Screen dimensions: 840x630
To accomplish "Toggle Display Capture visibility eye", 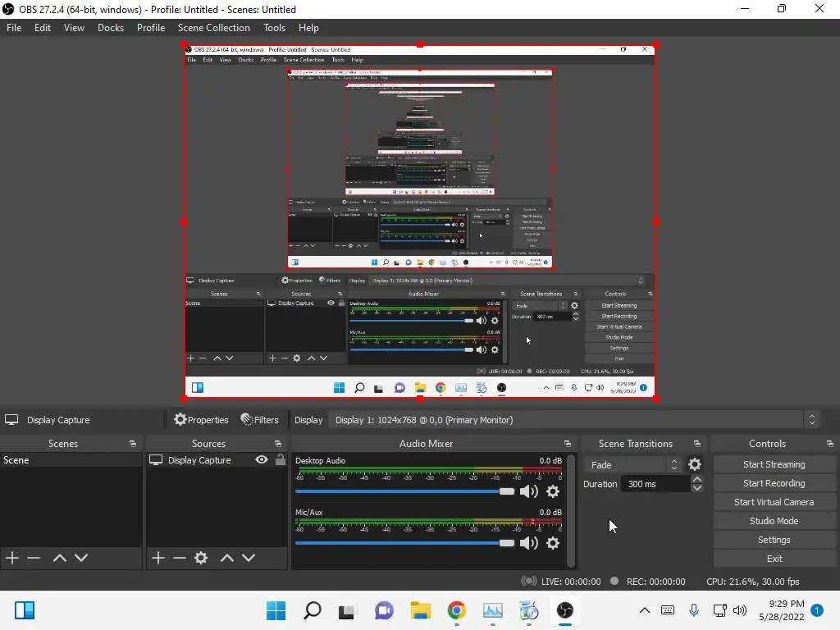I will click(262, 459).
